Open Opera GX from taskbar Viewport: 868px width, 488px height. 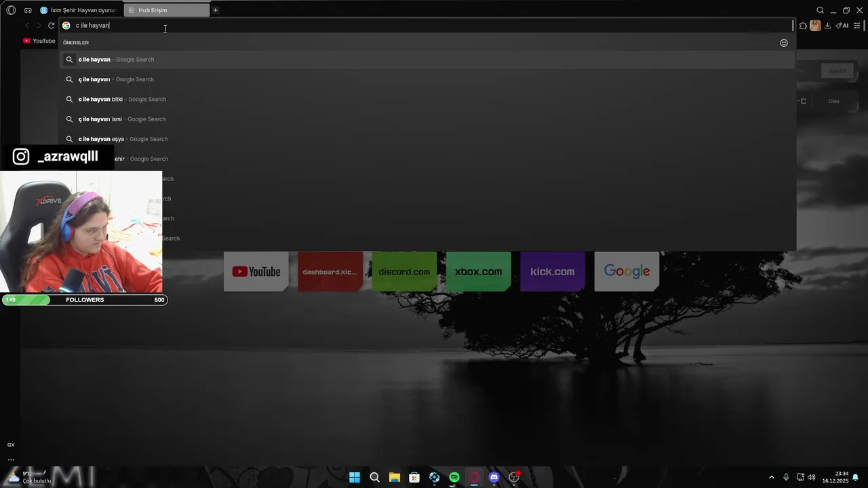click(474, 477)
